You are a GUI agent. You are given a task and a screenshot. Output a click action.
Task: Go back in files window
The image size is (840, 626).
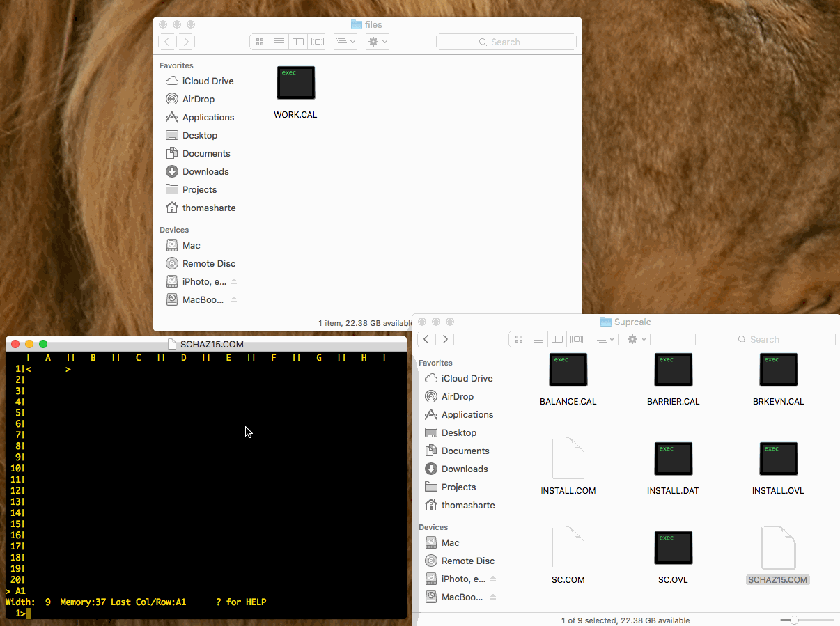click(x=167, y=42)
